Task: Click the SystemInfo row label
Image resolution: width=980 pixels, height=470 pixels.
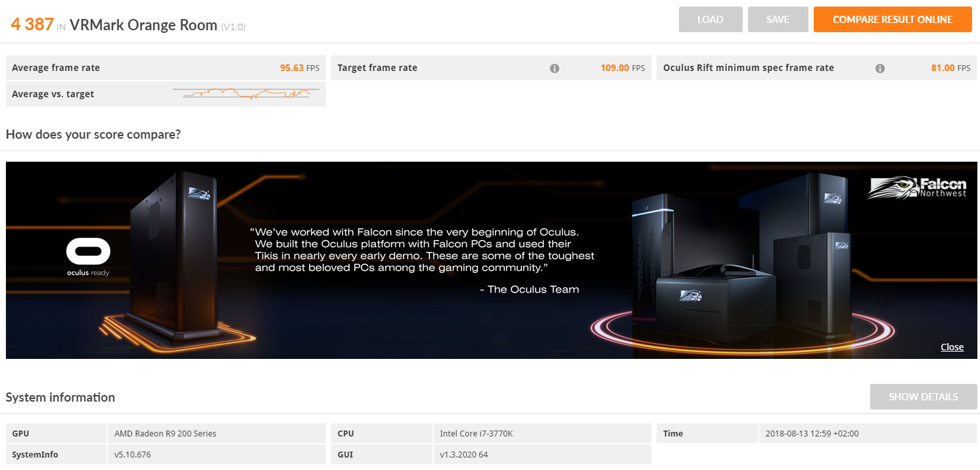Action: 35,454
